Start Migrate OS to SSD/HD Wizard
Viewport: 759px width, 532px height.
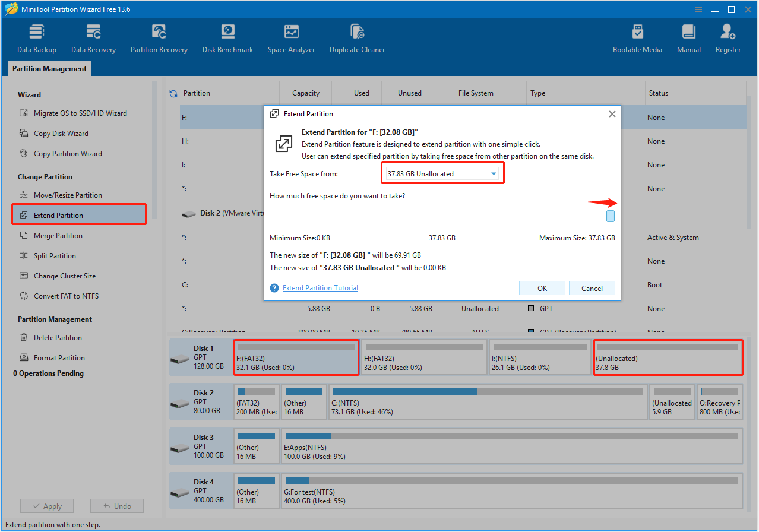(x=73, y=113)
